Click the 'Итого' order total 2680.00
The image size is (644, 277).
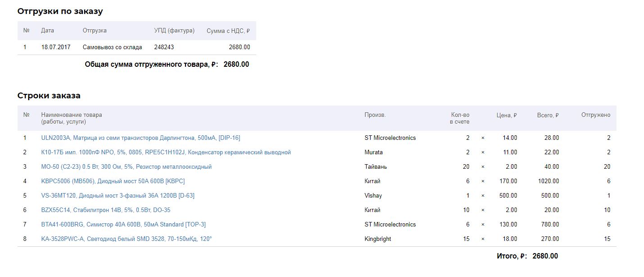[x=545, y=256]
